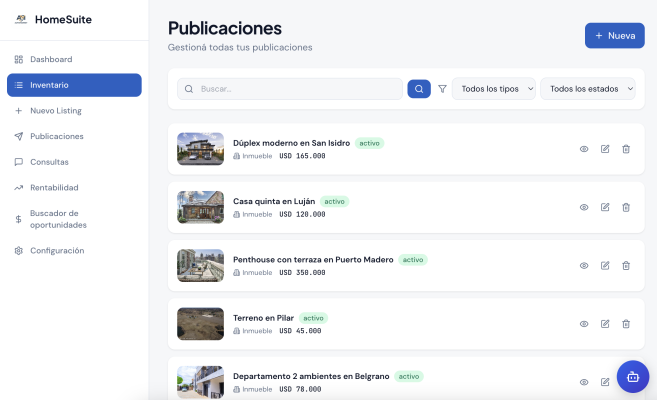The width and height of the screenshot is (657, 400).
Task: Open the Todos los estados dropdown
Action: point(588,89)
